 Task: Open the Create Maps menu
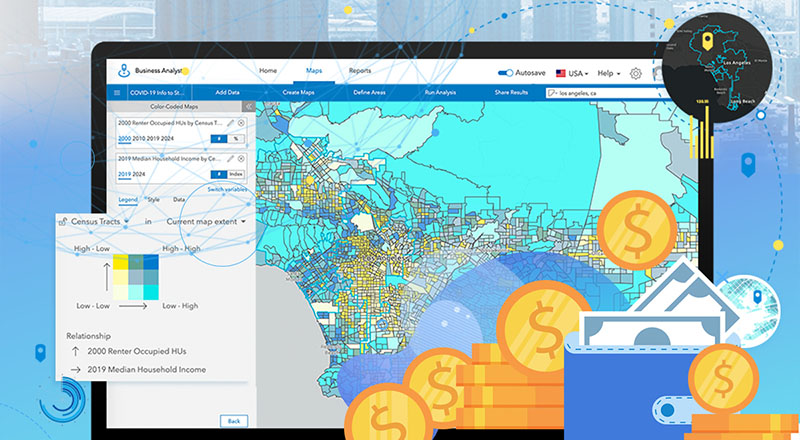(298, 92)
